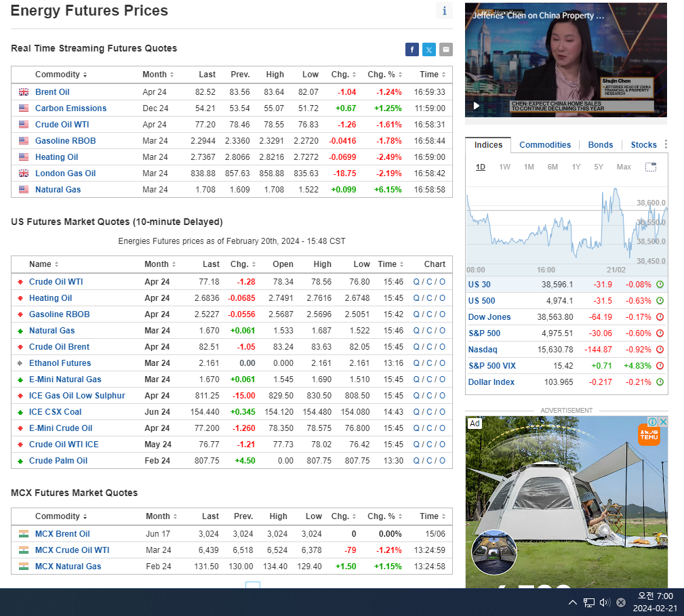The width and height of the screenshot is (684, 616).
Task: Sort US futures table by Chg.
Action: 243,264
